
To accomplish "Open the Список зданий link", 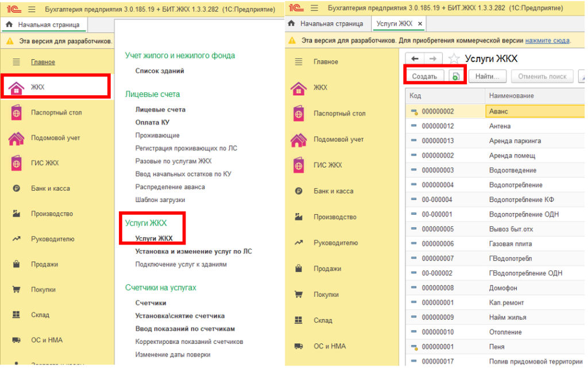I will [160, 71].
